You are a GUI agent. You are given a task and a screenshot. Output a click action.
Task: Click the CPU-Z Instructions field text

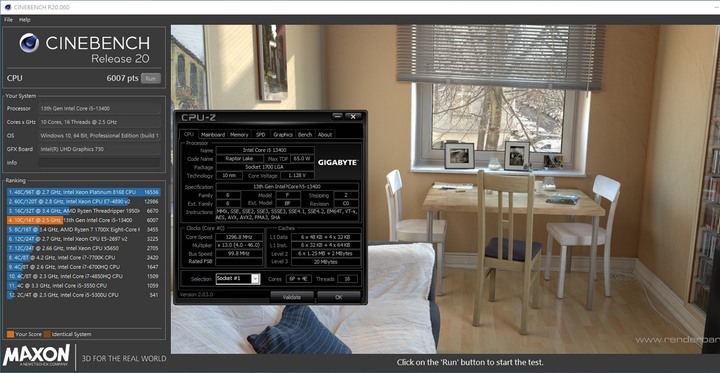pos(287,214)
